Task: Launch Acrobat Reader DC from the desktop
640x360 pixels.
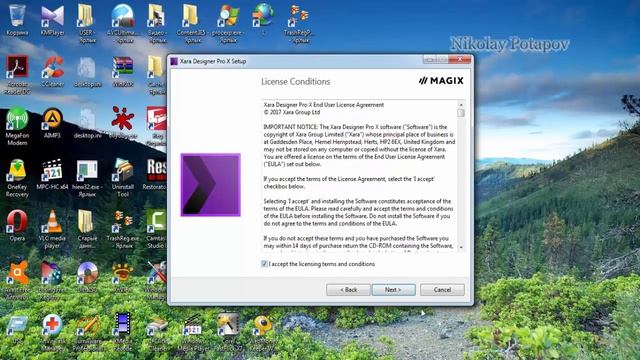Action: pyautogui.click(x=17, y=75)
